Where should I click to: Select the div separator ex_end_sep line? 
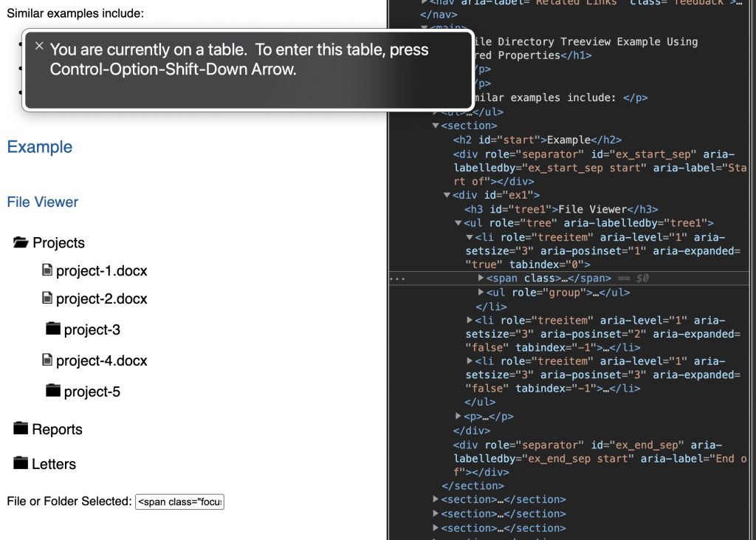599,459
